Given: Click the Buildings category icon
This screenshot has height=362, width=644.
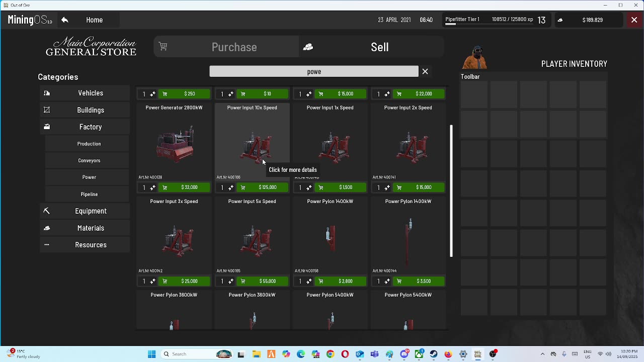Looking at the screenshot, I should (47, 110).
